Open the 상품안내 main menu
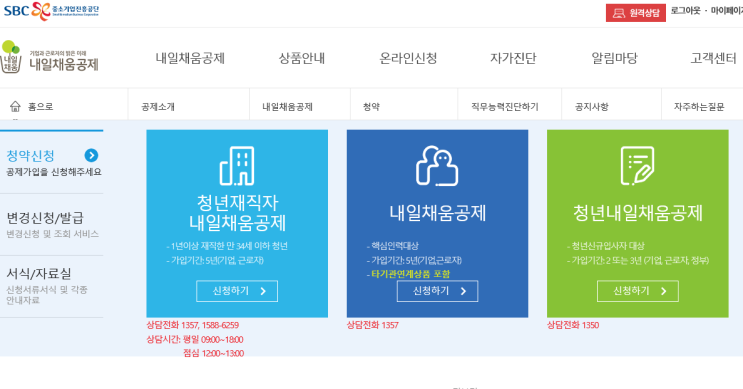The image size is (743, 389). pyautogui.click(x=301, y=58)
